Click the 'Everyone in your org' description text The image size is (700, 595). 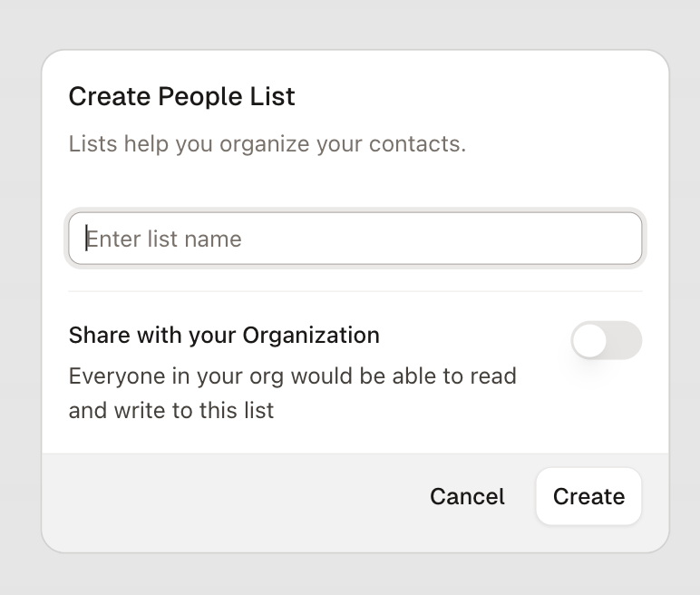coord(292,393)
